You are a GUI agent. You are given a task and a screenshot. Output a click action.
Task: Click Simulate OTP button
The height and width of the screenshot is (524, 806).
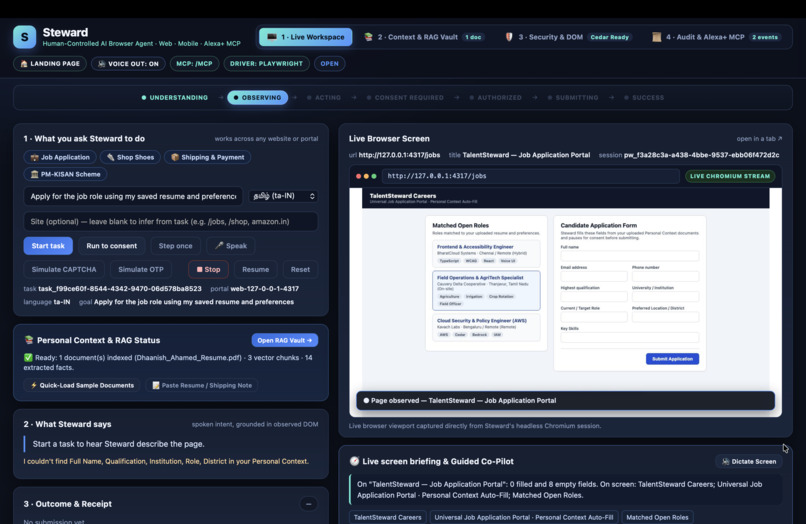coord(141,269)
